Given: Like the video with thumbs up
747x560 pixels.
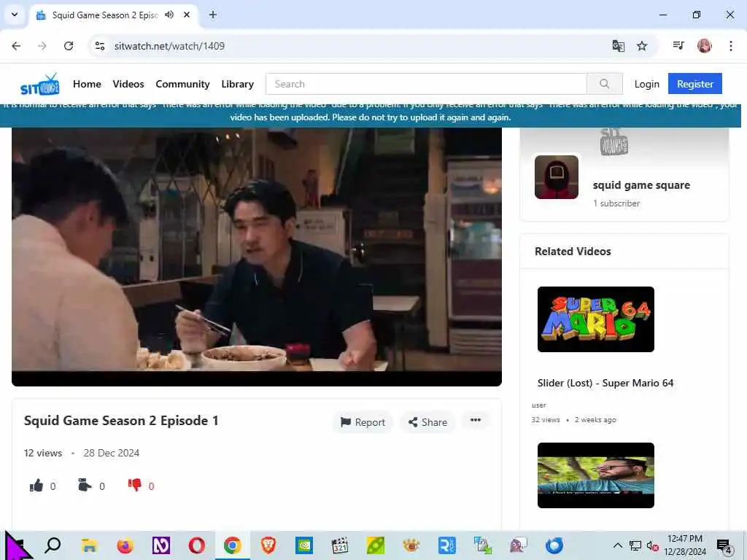Looking at the screenshot, I should point(36,486).
